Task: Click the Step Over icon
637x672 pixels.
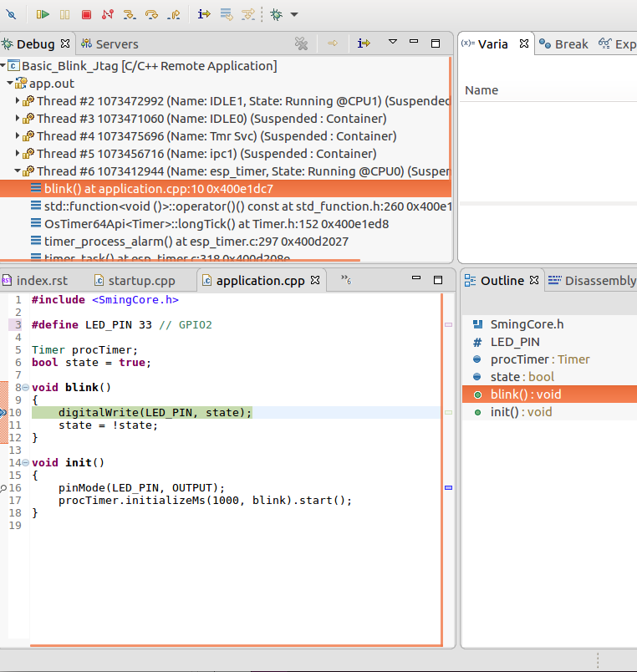Action: click(x=152, y=14)
